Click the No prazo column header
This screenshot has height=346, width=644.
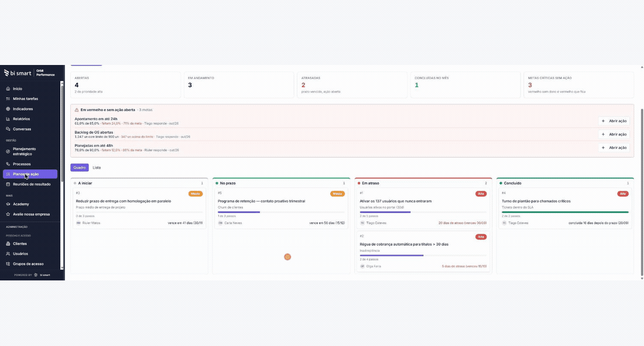(x=282, y=183)
